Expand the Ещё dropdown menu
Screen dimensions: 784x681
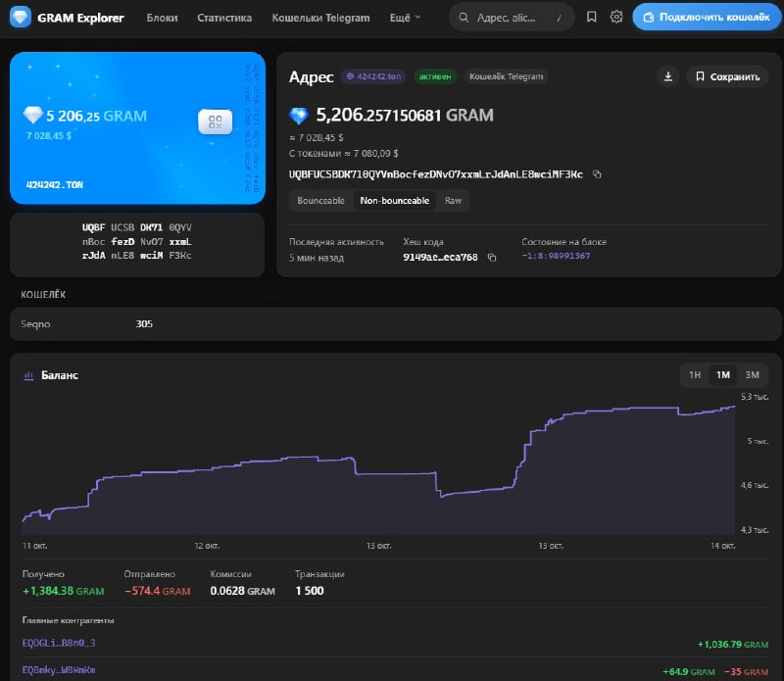point(405,18)
